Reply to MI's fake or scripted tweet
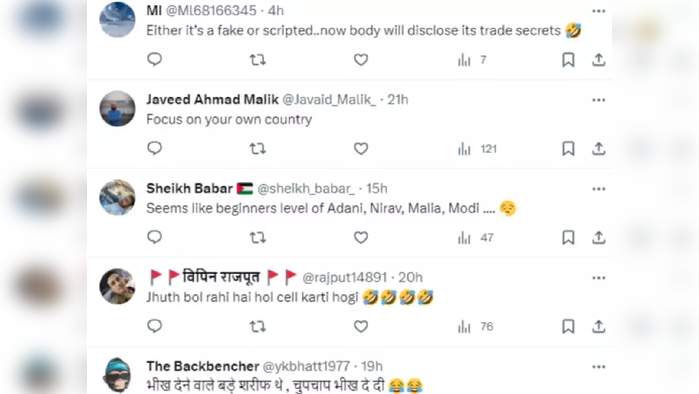 pos(154,59)
